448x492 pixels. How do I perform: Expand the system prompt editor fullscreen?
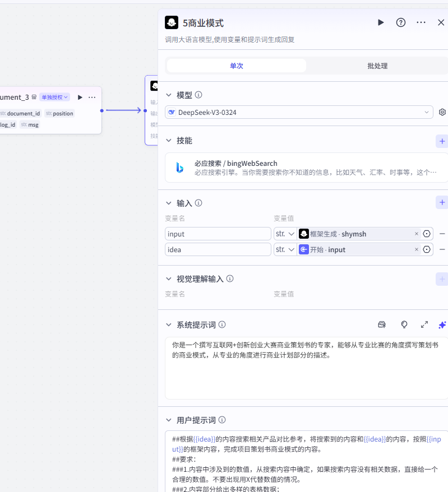424,325
